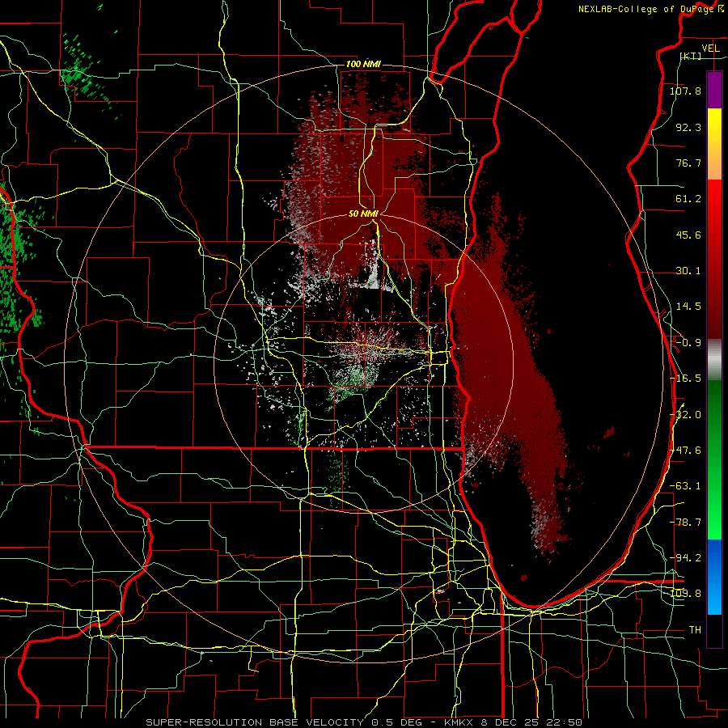Click the -94.2 velocity scale value
The height and width of the screenshot is (728, 728).
(x=685, y=557)
